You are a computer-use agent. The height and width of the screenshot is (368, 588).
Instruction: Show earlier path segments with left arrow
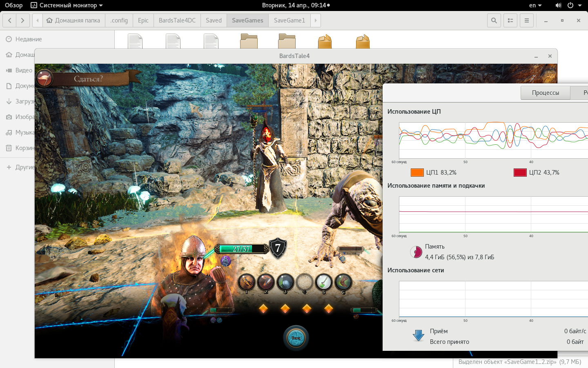click(37, 20)
